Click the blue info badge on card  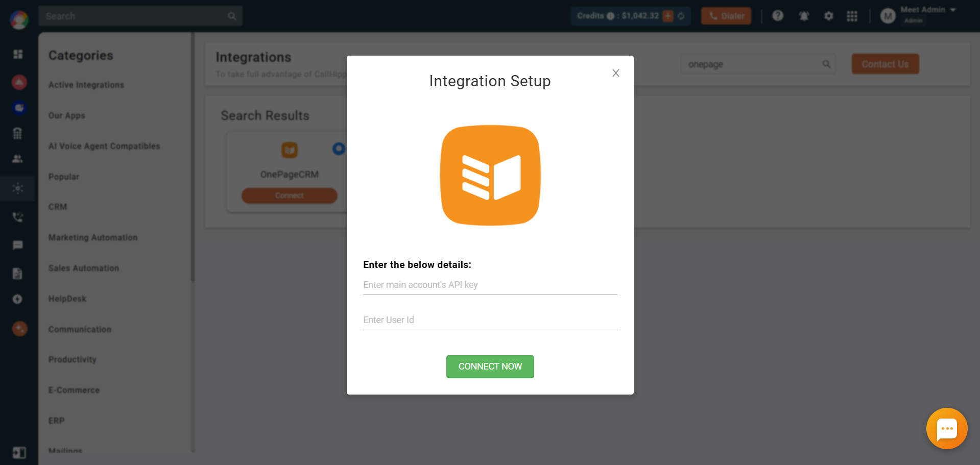pyautogui.click(x=339, y=149)
